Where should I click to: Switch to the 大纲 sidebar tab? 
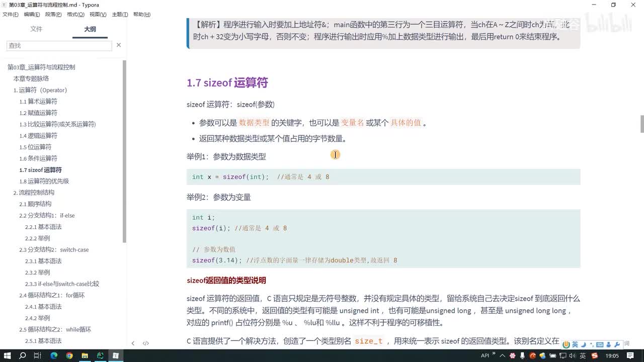(x=90, y=29)
